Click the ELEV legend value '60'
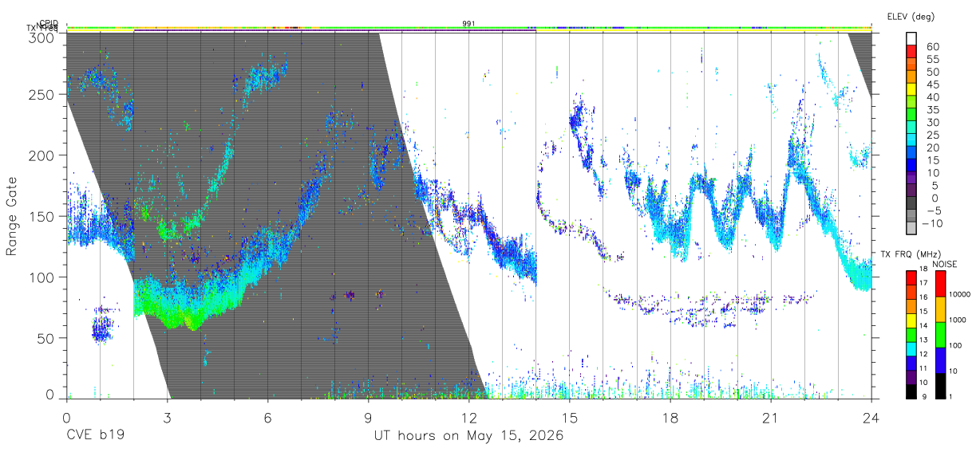Viewport: 980px width, 452px height. (933, 47)
